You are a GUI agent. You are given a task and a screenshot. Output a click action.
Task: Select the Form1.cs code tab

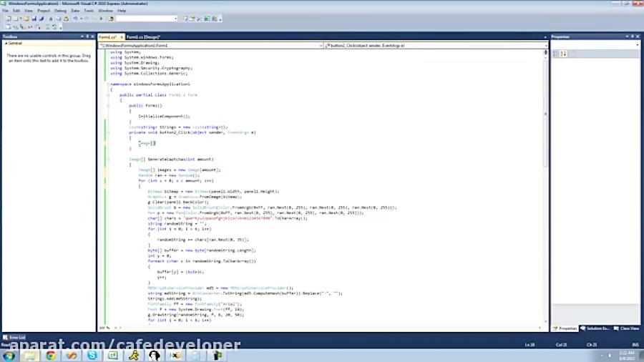pos(108,37)
